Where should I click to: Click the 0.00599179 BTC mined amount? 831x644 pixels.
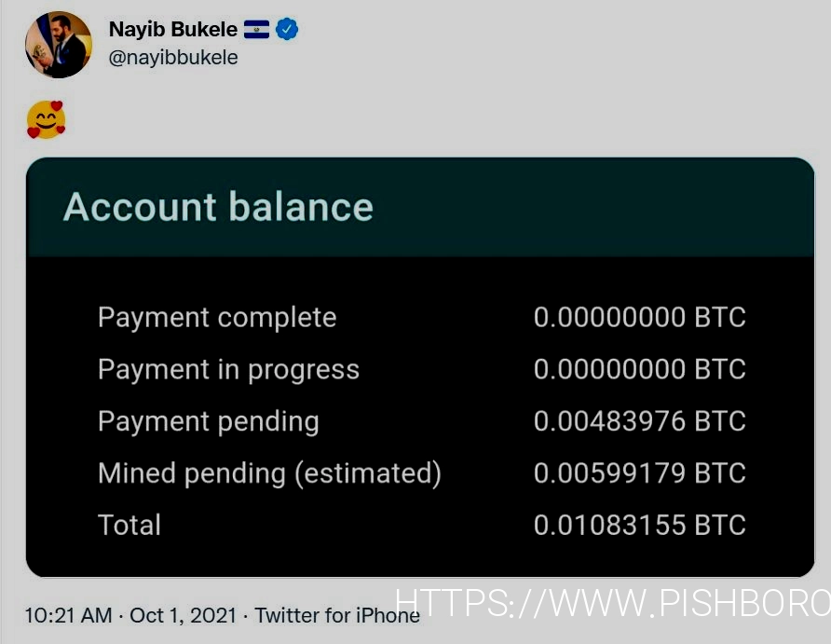(640, 473)
